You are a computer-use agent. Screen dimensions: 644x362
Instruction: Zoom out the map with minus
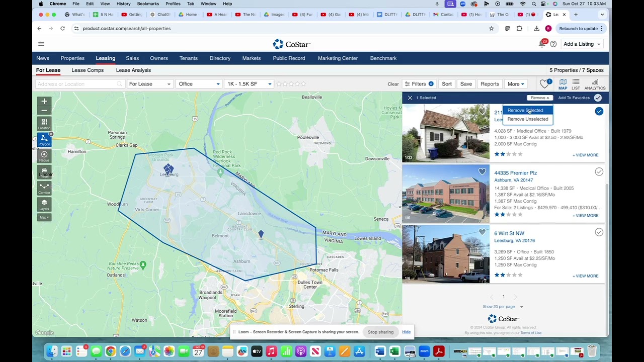pos(44,110)
